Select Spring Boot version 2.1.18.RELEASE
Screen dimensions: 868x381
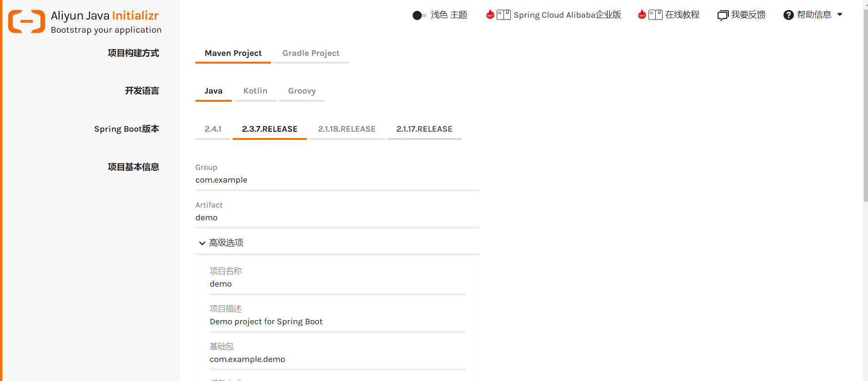point(347,129)
